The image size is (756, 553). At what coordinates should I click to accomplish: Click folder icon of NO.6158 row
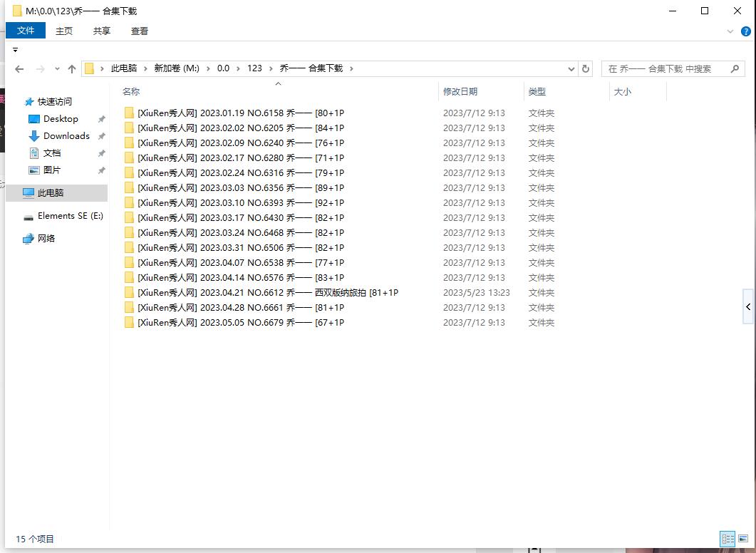click(129, 113)
